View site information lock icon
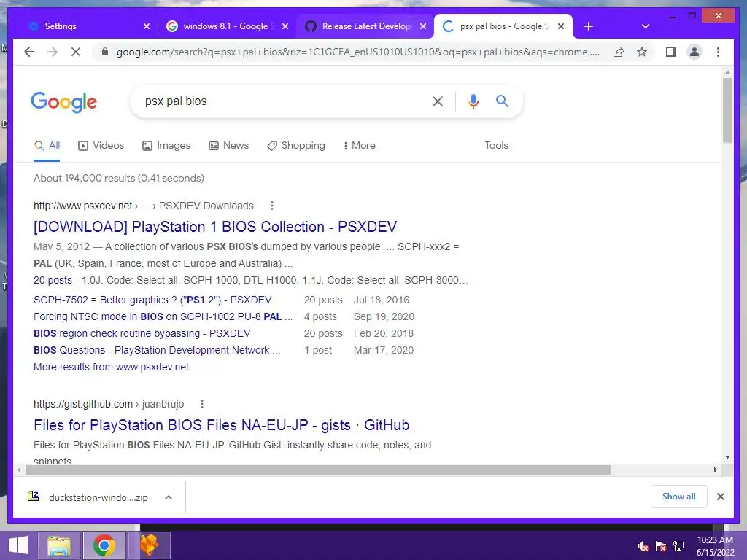Image resolution: width=747 pixels, height=560 pixels. [105, 52]
